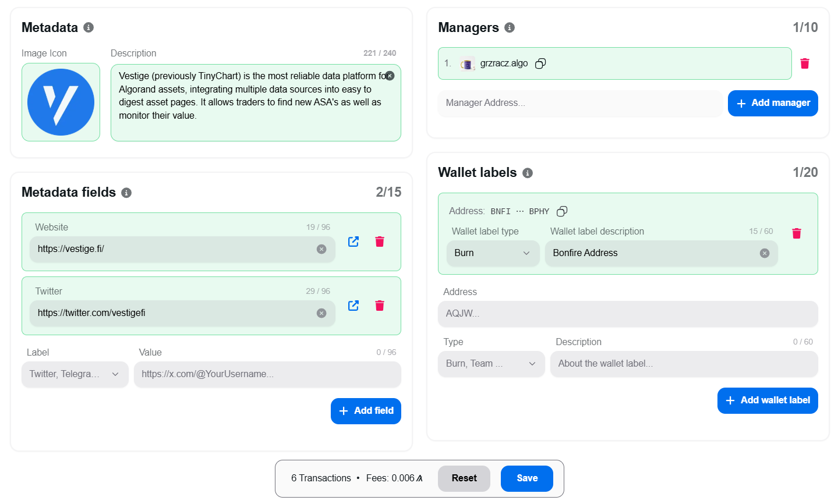The height and width of the screenshot is (504, 838).
Task: Click the Add wallet label button
Action: click(768, 400)
